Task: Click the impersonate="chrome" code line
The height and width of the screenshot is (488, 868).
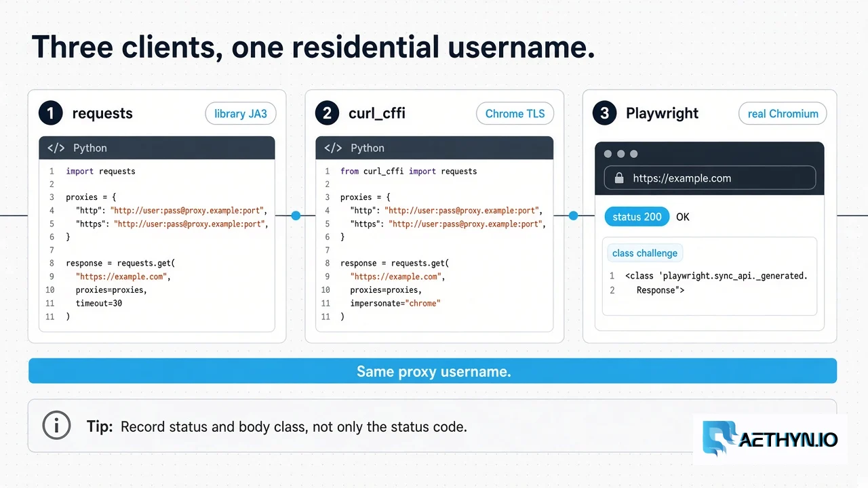Action: (x=395, y=304)
